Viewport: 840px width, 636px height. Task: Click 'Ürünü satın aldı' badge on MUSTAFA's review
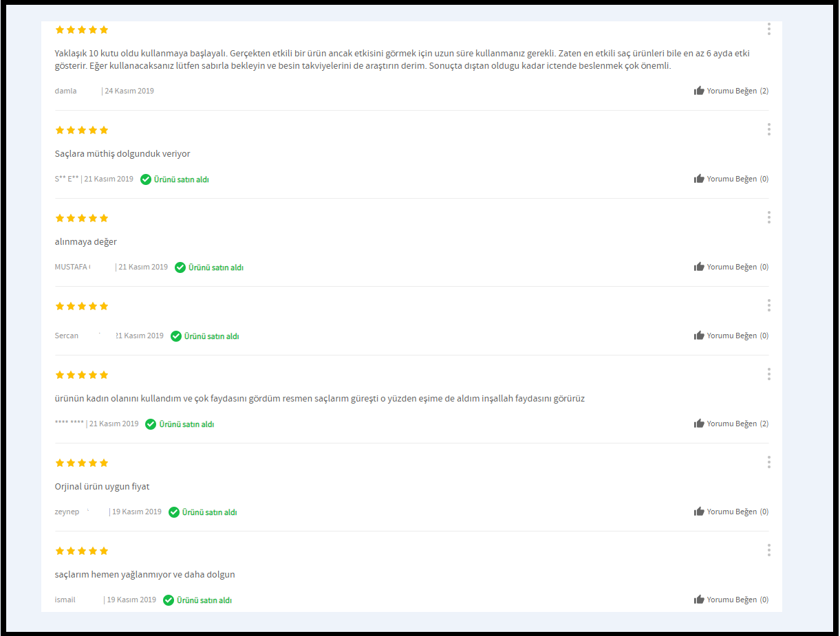[209, 267]
